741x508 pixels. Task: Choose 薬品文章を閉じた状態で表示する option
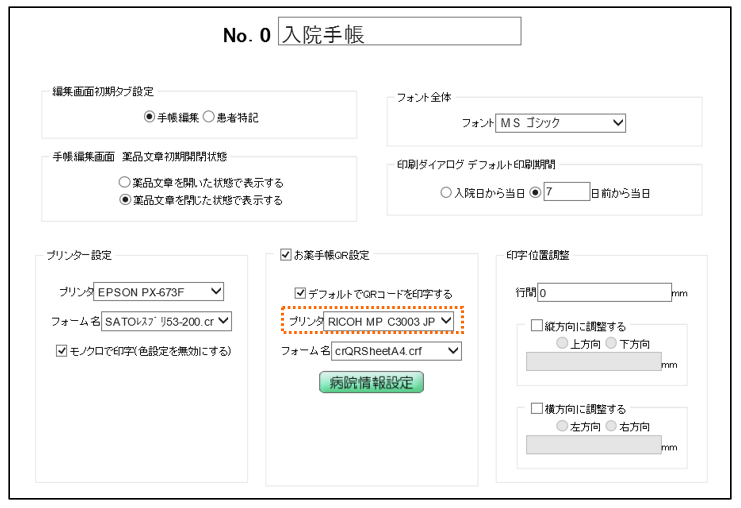[x=125, y=200]
